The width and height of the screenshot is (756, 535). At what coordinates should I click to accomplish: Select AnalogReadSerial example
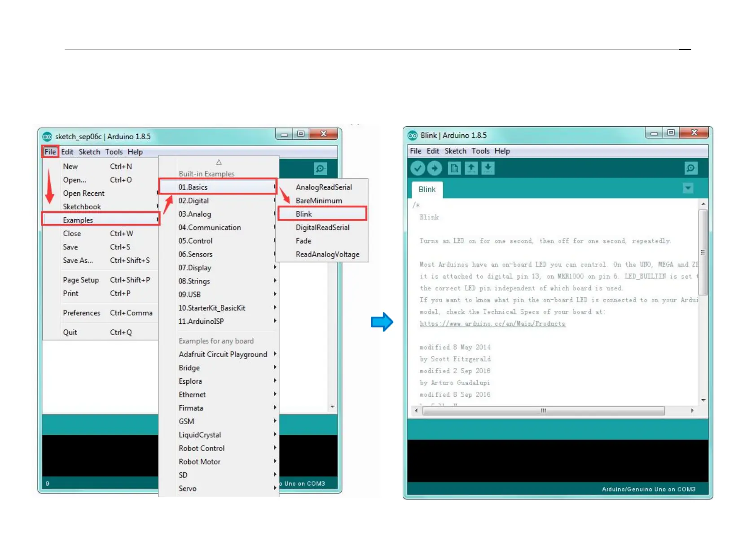322,187
